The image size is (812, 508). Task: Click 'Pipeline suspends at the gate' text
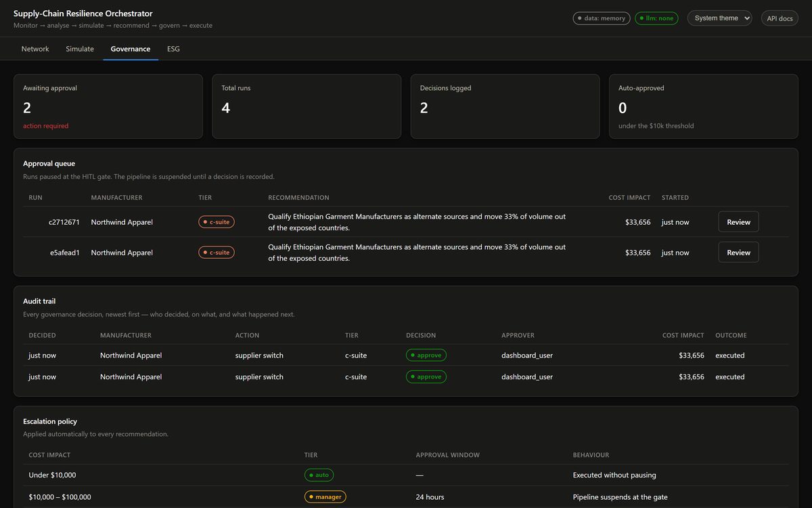tap(621, 497)
